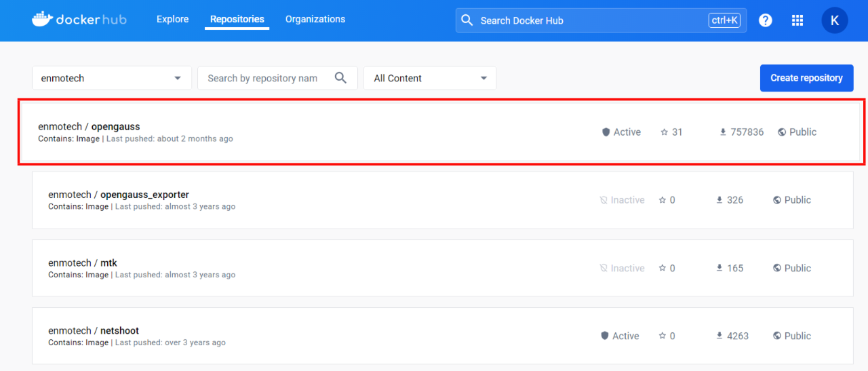Click the Inactive icon on opengauss_exporter row

[604, 200]
